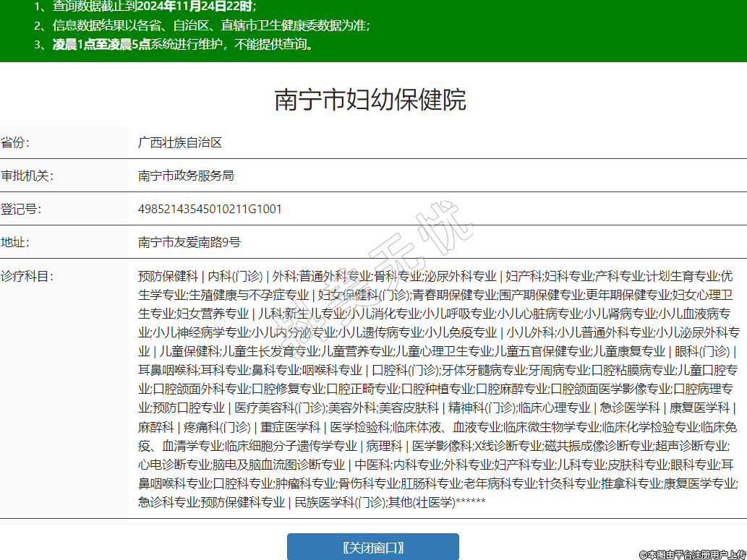Click the hospital title 南宁市妇幼保健院
The image size is (747, 560).
point(370,100)
